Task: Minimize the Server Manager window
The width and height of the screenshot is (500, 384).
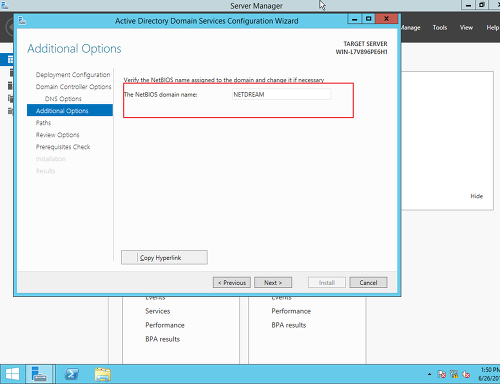Action: tap(468, 5)
